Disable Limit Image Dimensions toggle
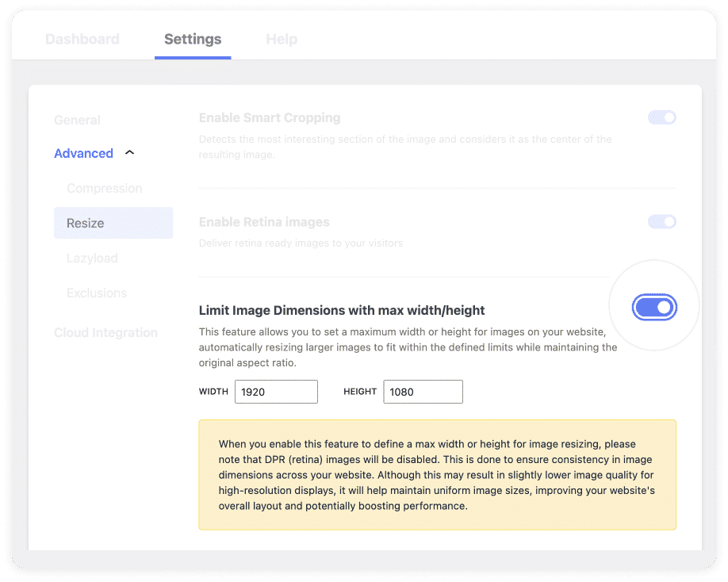Viewport: 728px width, 582px height. click(654, 307)
